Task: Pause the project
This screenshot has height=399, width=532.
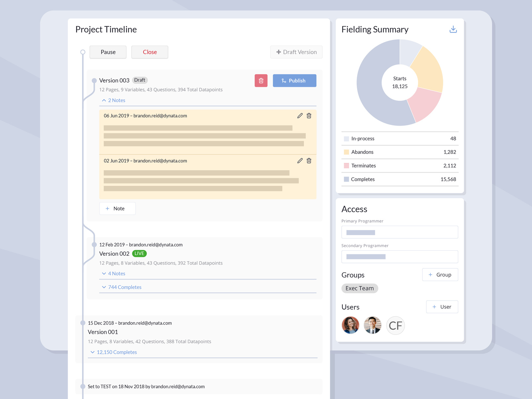Action: (x=108, y=52)
